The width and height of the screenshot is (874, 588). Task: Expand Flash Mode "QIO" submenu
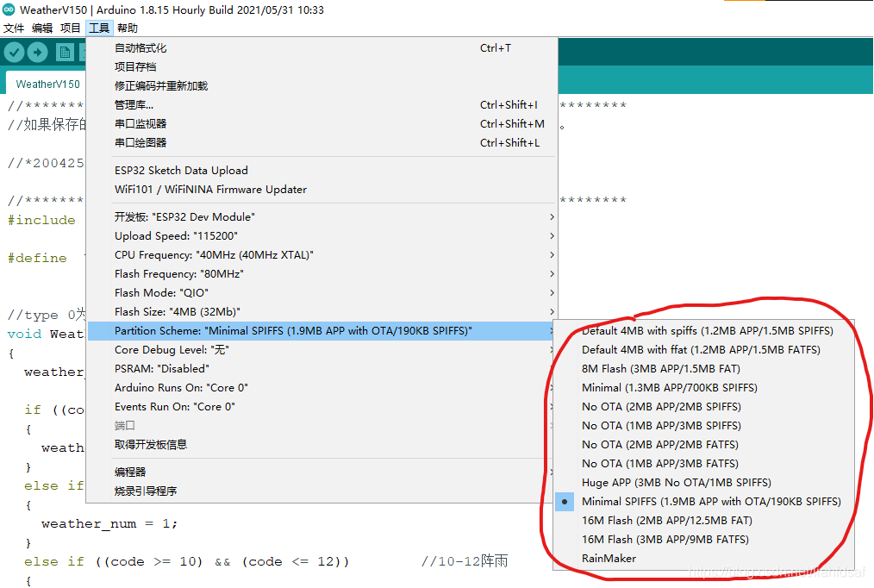[x=322, y=292]
